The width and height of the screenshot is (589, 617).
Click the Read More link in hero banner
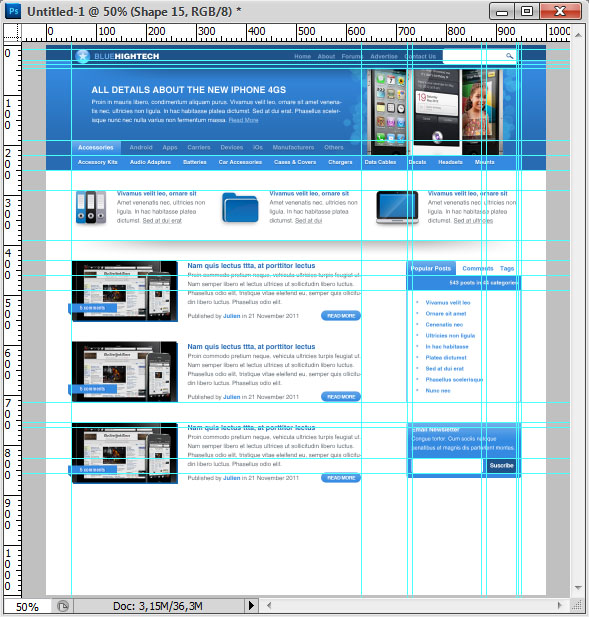(x=243, y=120)
